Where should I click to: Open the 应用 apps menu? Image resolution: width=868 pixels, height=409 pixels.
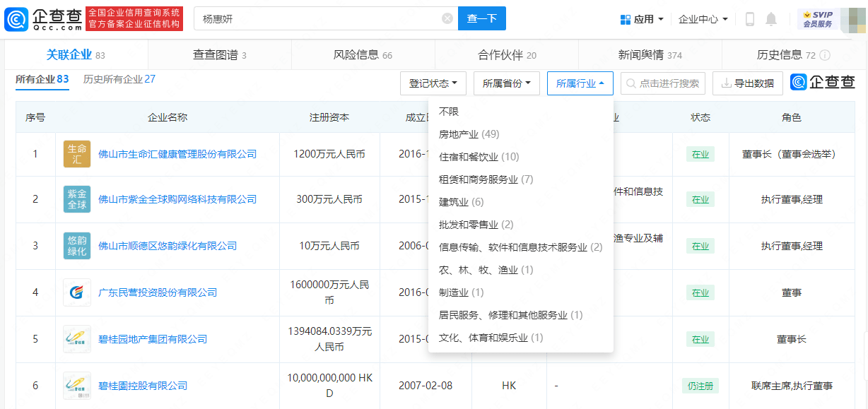click(x=642, y=19)
